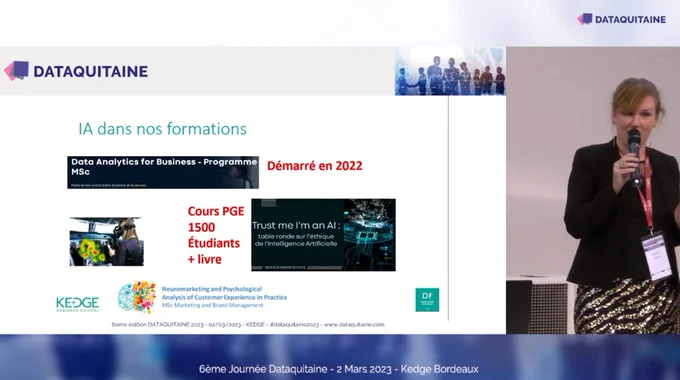
Task: Select the VR headset heatmap image
Action: pos(107,242)
